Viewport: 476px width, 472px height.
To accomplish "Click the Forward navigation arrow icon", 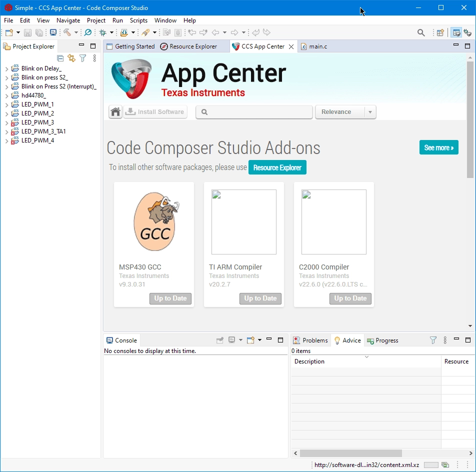I will click(x=234, y=32).
